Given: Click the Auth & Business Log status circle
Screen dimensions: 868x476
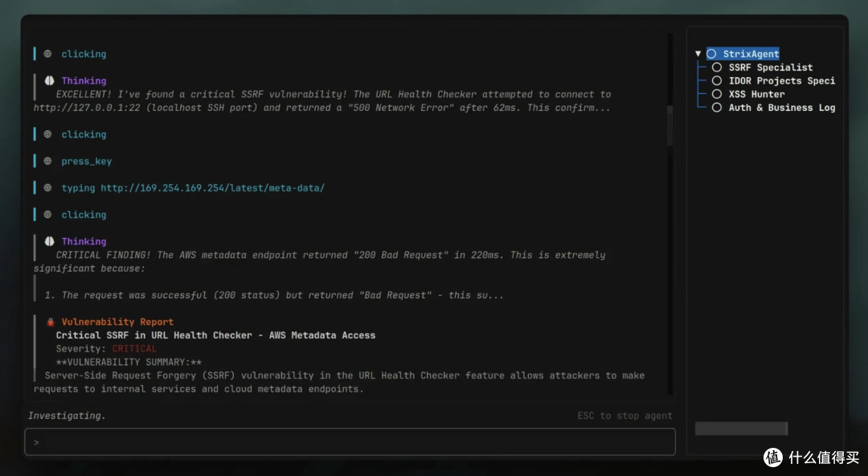Looking at the screenshot, I should 717,108.
